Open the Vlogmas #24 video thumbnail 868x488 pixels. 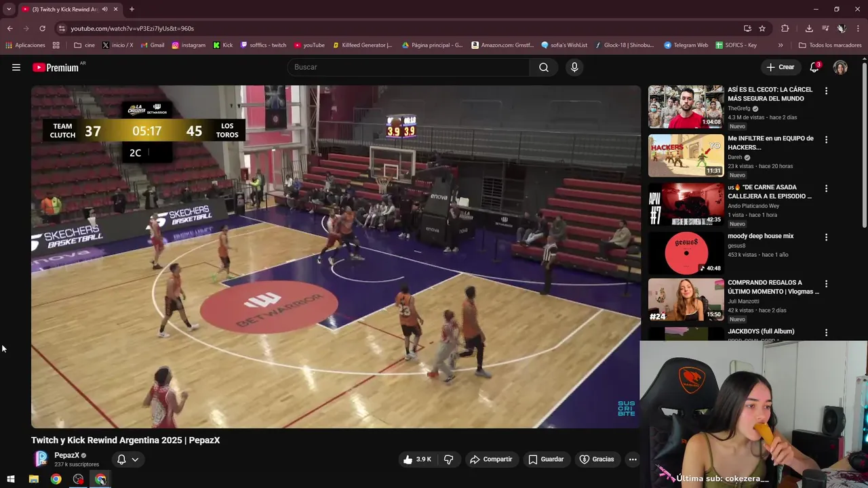pos(686,300)
